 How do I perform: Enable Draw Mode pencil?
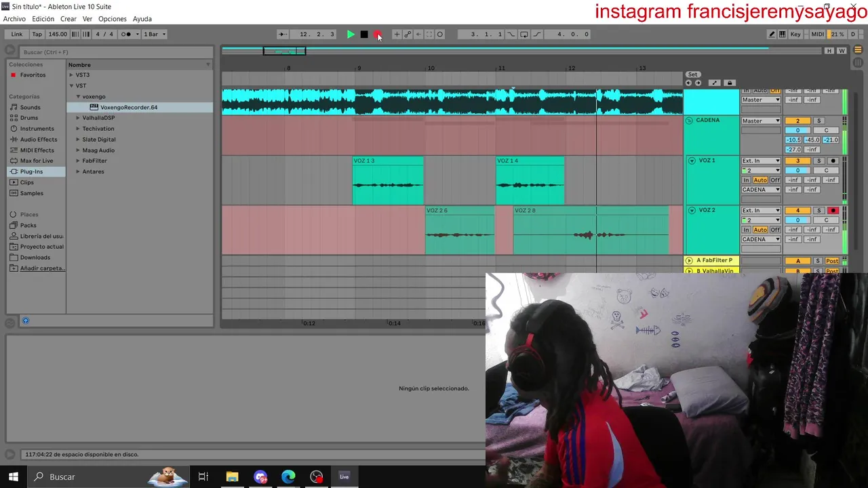tap(772, 35)
